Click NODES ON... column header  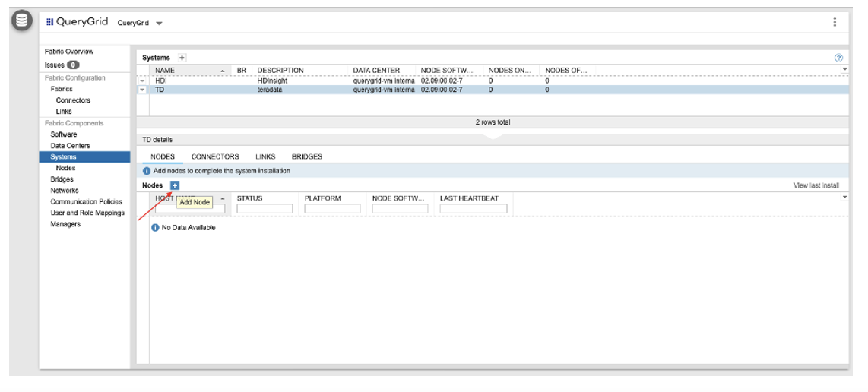pos(511,71)
